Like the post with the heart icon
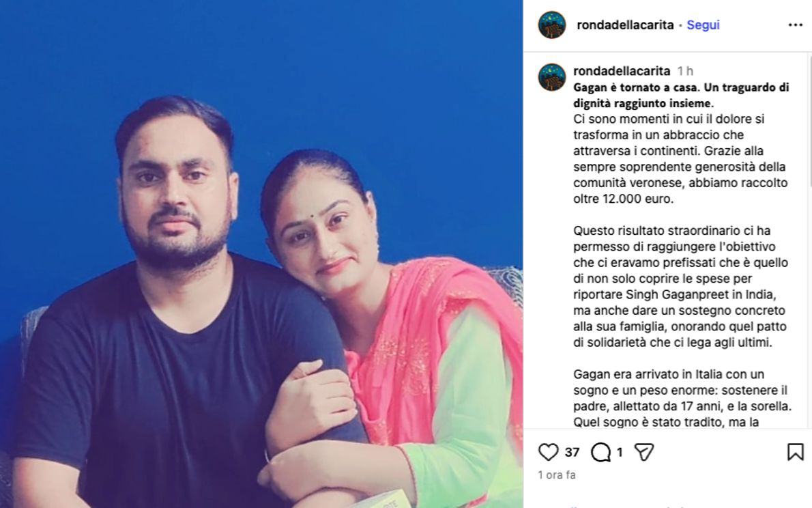 548,452
